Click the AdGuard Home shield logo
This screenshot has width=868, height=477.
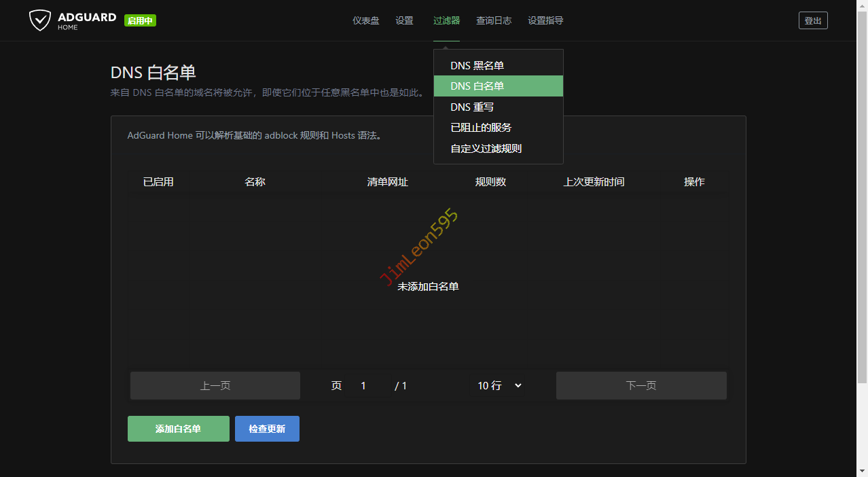click(x=40, y=20)
